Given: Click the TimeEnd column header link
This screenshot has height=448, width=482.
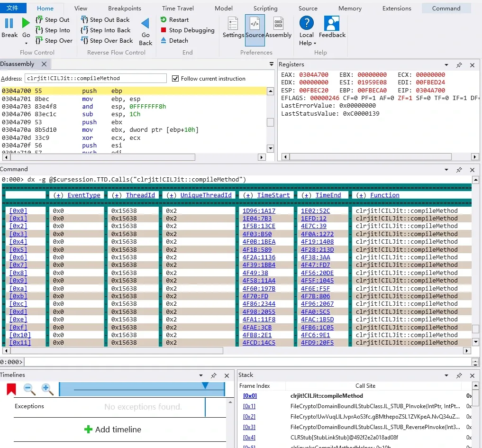Looking at the screenshot, I should pos(328,195).
